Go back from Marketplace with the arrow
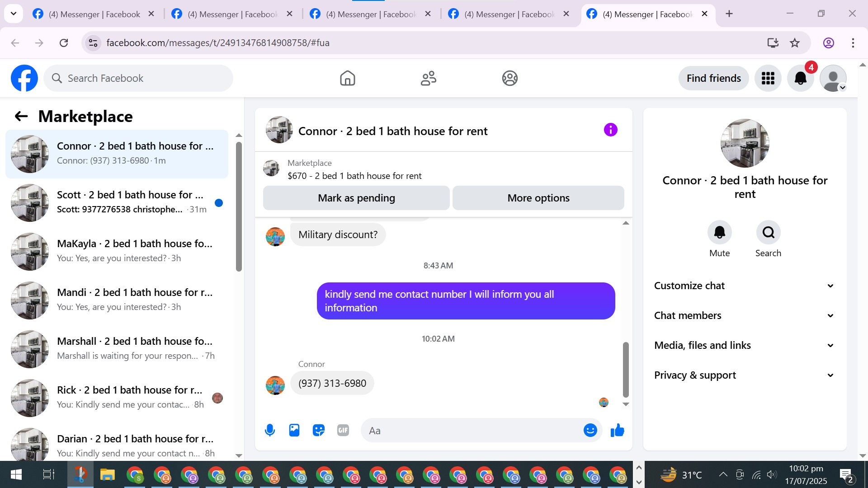This screenshot has height=488, width=868. 21,117
